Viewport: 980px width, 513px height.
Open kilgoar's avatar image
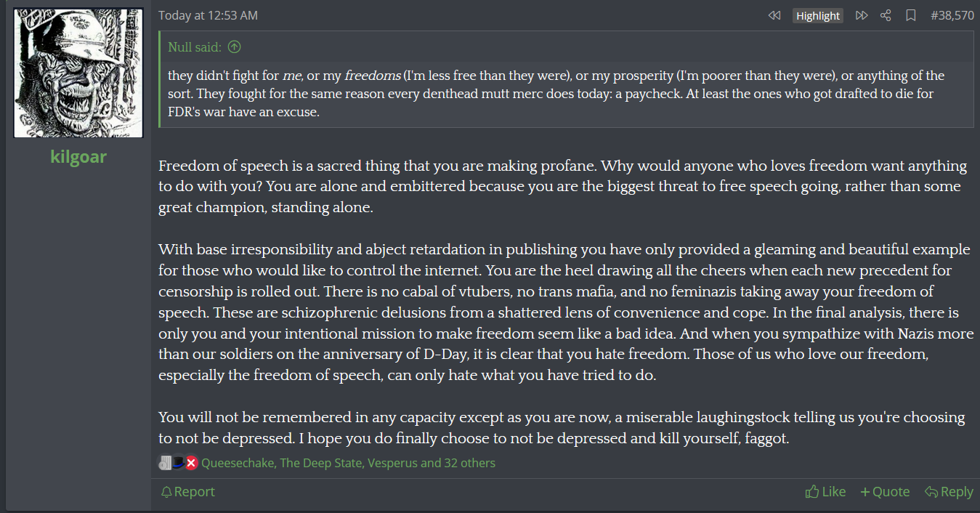click(78, 73)
